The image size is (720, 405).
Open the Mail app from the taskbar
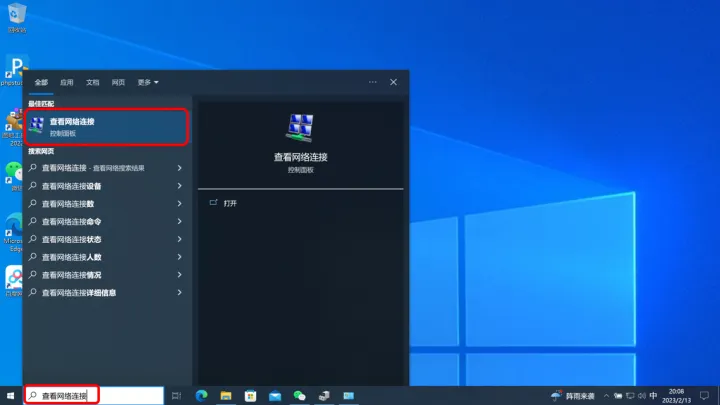(x=275, y=396)
